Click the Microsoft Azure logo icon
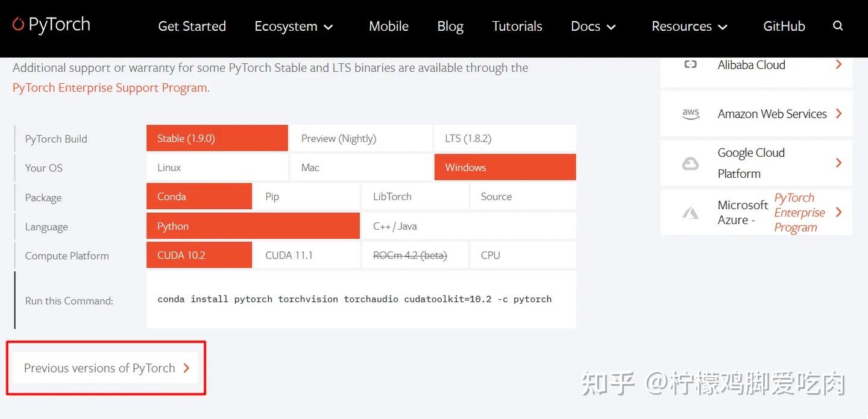Image resolution: width=868 pixels, height=419 pixels. (690, 212)
